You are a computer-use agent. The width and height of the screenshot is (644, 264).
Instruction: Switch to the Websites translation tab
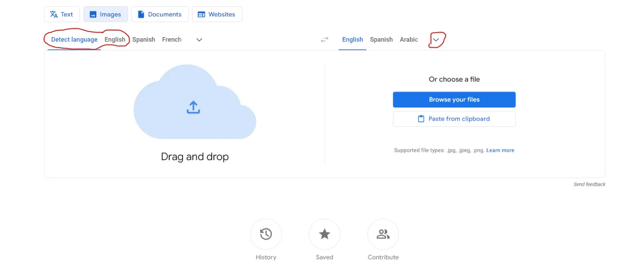217,14
